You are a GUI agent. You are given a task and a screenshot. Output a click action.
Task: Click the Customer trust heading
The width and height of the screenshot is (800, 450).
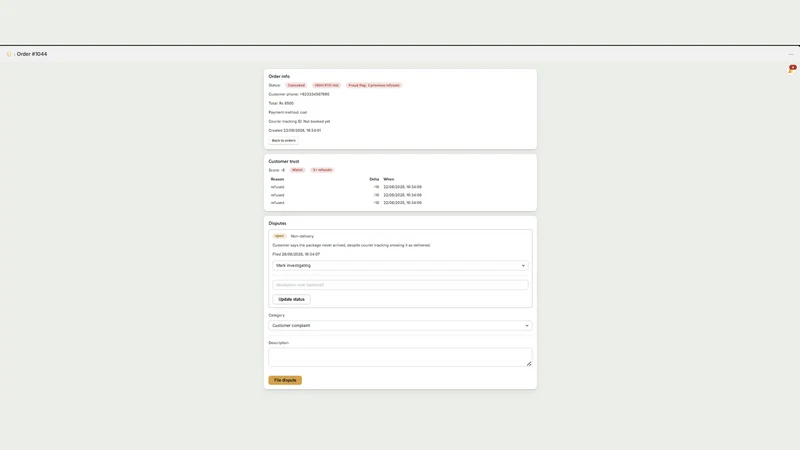pos(284,161)
